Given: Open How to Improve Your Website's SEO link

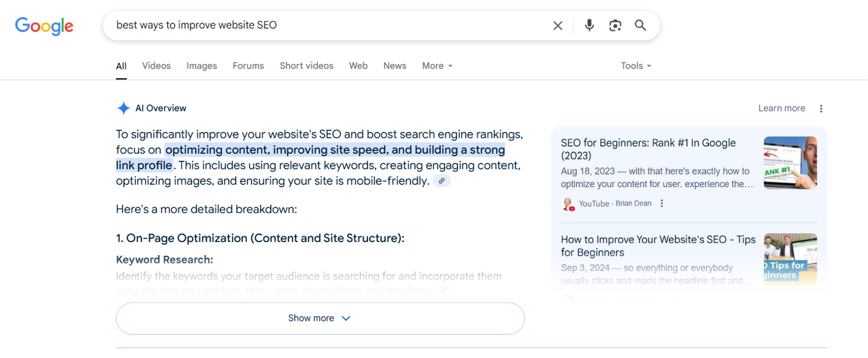Looking at the screenshot, I should tap(658, 246).
